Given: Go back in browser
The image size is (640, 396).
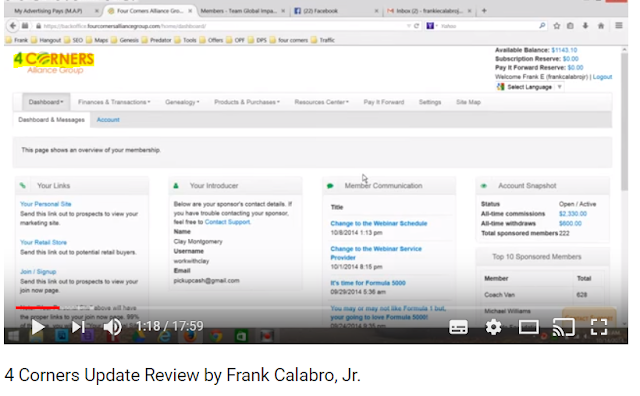Looking at the screenshot, I should coord(13,26).
